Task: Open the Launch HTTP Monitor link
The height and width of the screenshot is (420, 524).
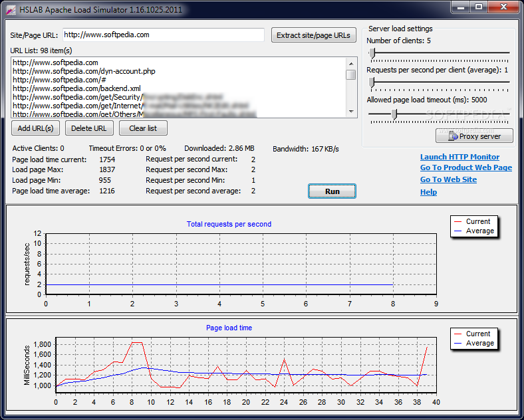Action: (459, 157)
